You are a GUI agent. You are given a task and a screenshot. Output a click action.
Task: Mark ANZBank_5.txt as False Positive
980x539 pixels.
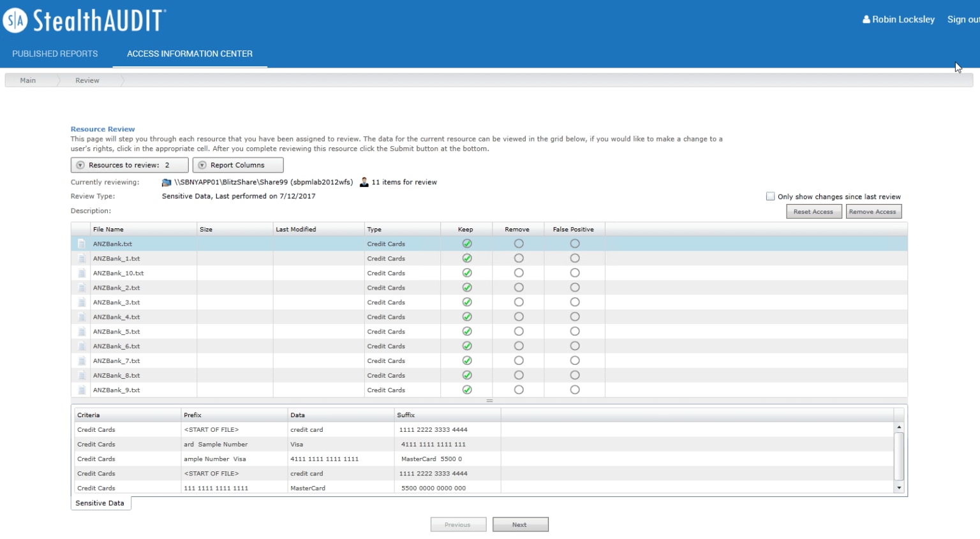pyautogui.click(x=575, y=332)
